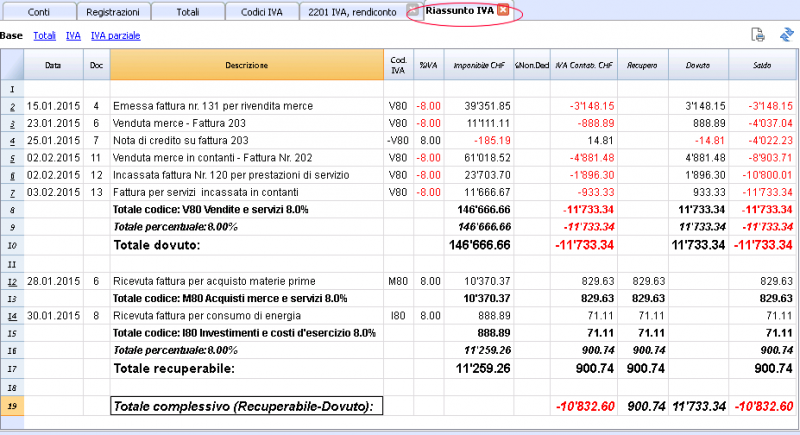800x435 pixels.
Task: Click the Recupero column header
Action: (x=643, y=65)
